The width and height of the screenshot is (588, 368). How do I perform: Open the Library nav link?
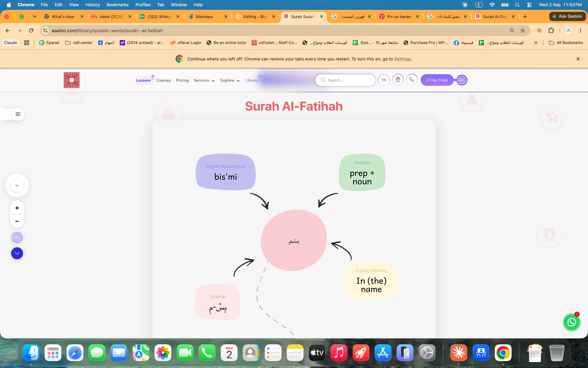tap(252, 80)
